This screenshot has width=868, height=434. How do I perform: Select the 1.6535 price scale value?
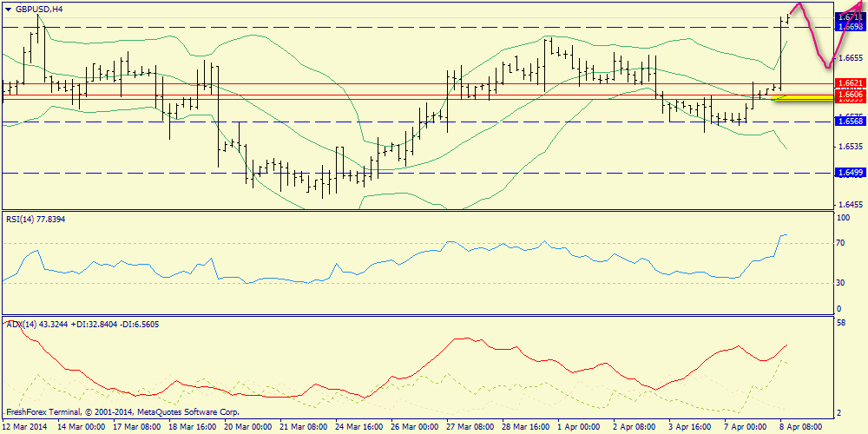(849, 147)
